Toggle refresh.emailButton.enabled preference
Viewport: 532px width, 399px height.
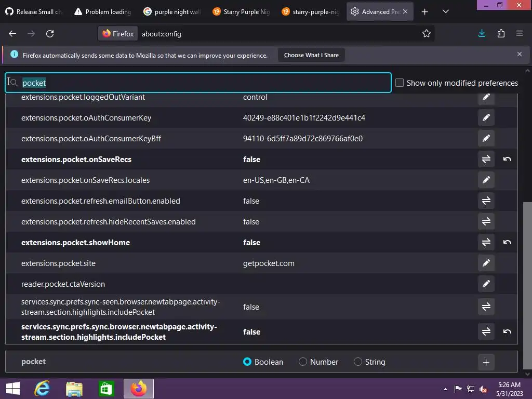[x=486, y=201]
